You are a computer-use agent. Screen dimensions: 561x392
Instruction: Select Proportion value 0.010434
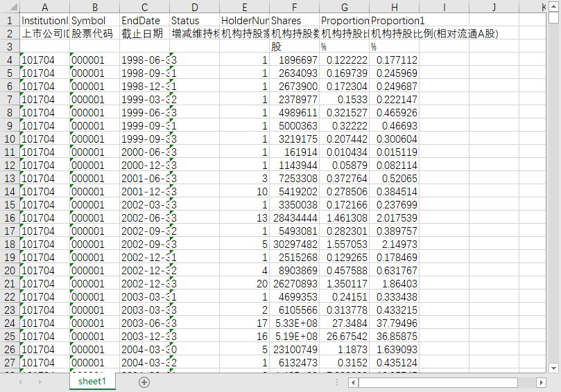click(x=344, y=152)
